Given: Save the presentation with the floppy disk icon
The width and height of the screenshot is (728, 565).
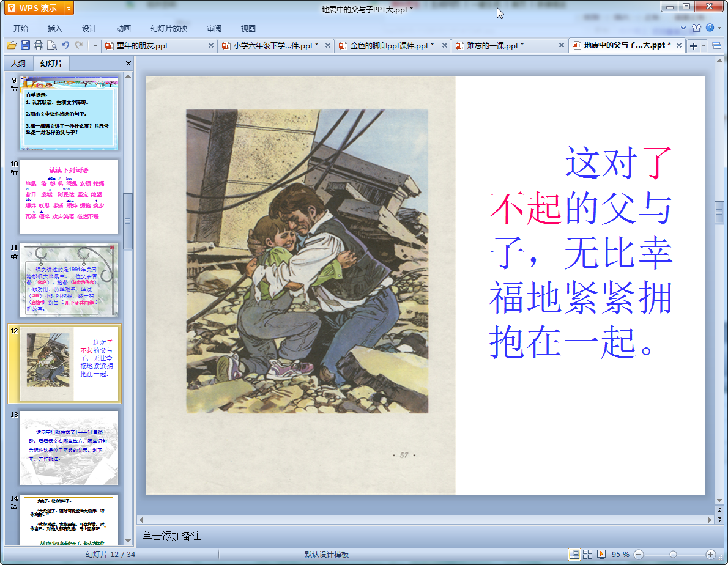Looking at the screenshot, I should click(26, 45).
